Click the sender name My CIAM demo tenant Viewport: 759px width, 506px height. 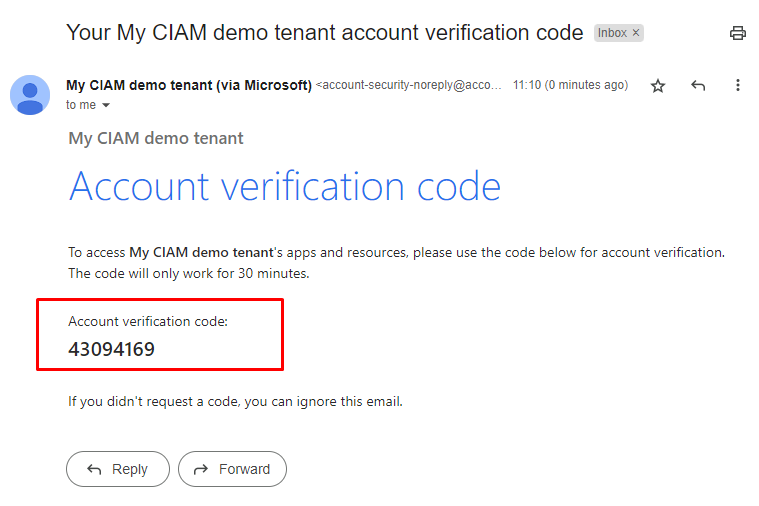coord(188,85)
